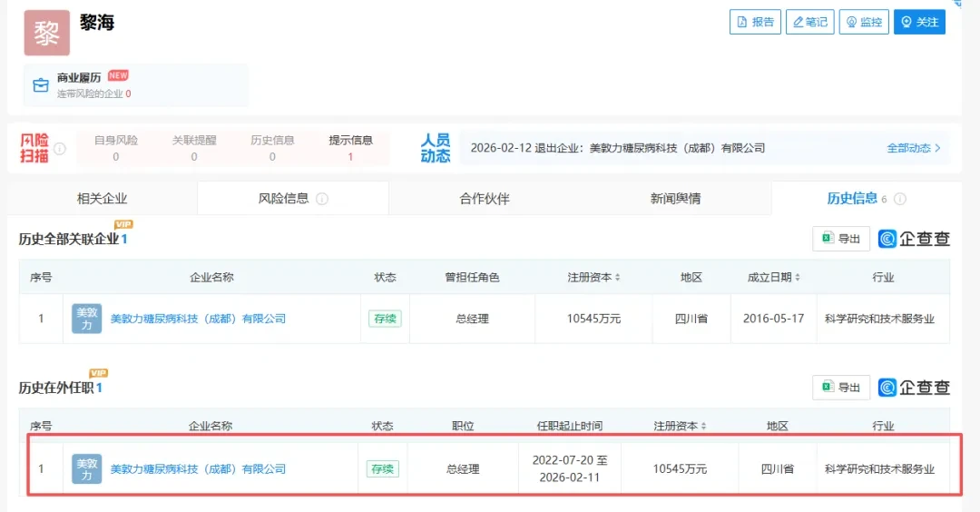
Task: Open 全部动态 link
Action: pos(913,148)
